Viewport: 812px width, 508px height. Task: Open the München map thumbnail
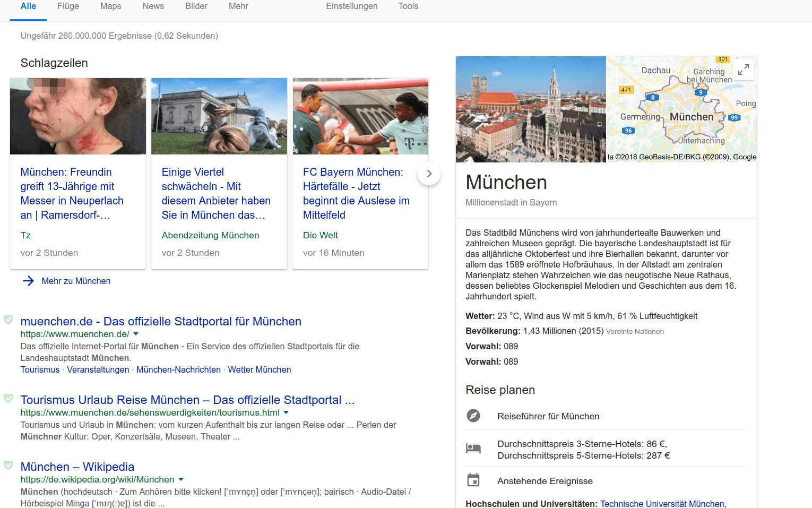coord(681,109)
